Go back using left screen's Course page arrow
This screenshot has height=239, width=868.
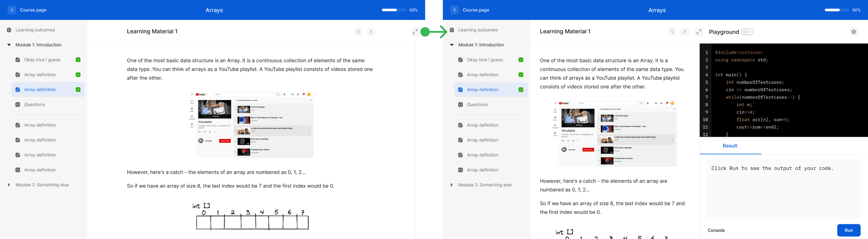pyautogui.click(x=12, y=10)
